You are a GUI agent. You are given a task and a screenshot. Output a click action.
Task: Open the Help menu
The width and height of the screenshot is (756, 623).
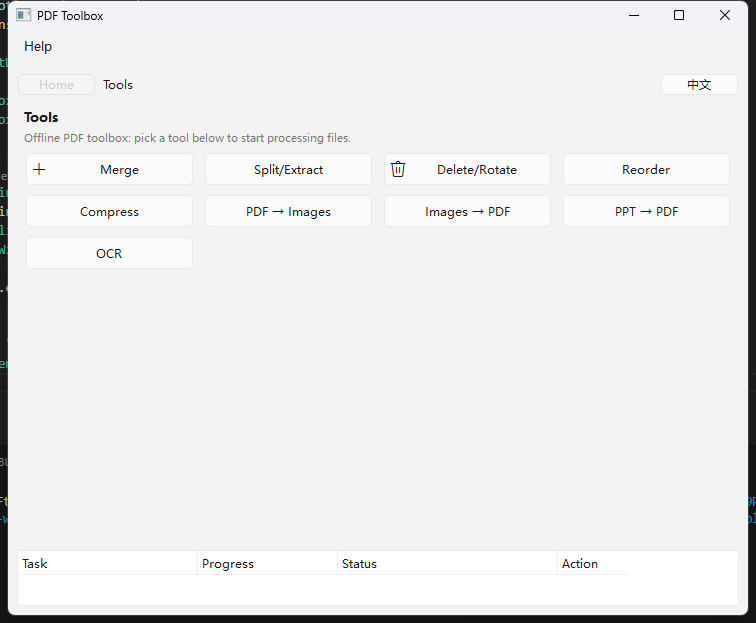38,46
